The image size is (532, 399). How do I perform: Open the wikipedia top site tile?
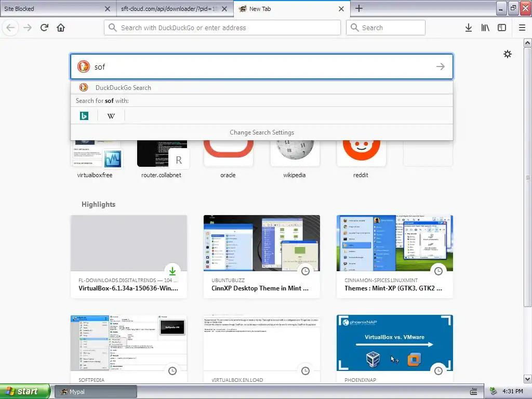(295, 159)
